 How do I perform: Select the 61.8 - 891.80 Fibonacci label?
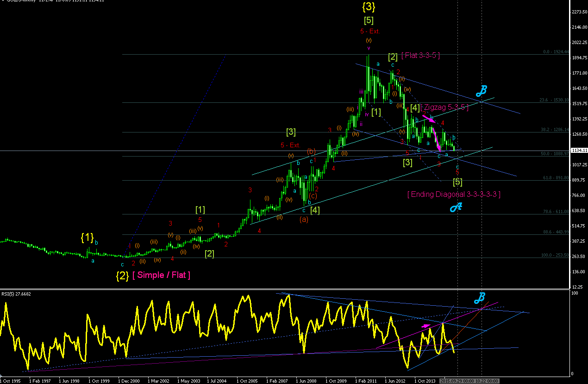point(555,178)
